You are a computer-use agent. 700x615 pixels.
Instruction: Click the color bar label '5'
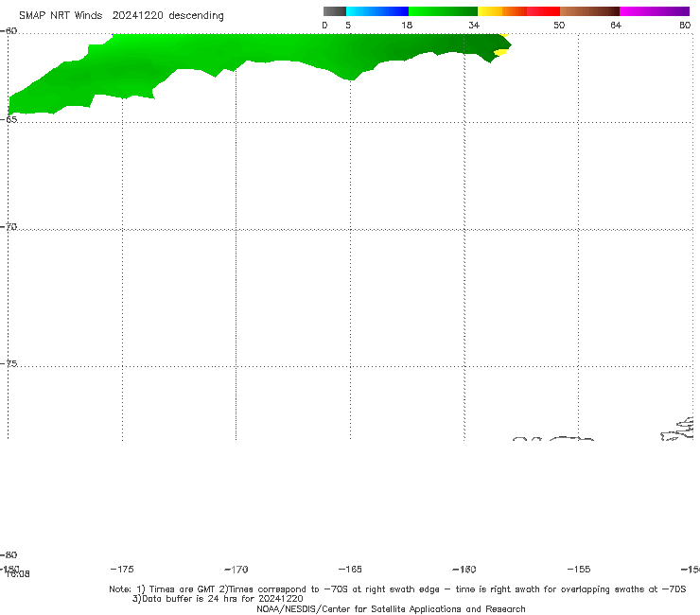click(x=348, y=25)
